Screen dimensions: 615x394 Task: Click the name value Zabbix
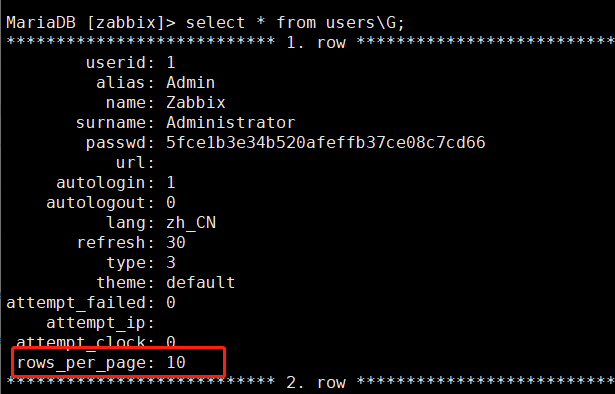click(196, 103)
